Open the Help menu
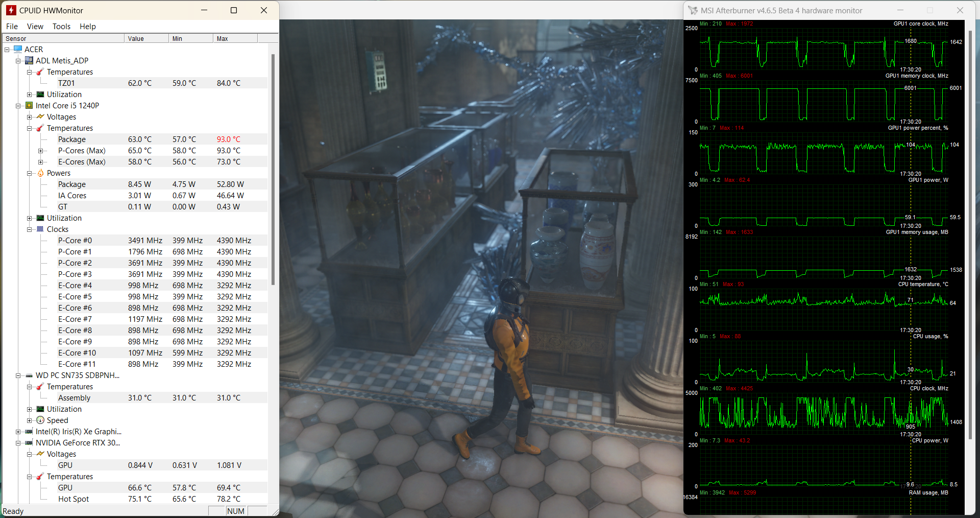Viewport: 980px width, 518px height. coord(87,27)
